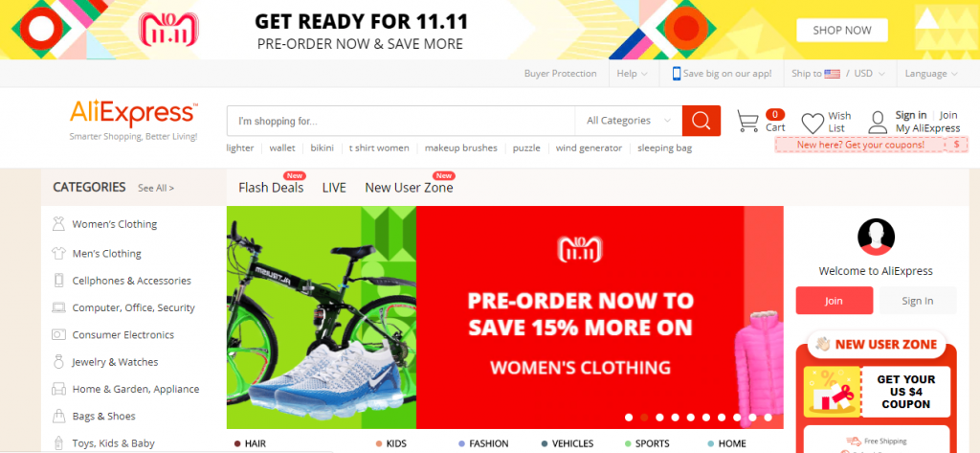
Task: Expand the All Categories dropdown
Action: coord(628,121)
